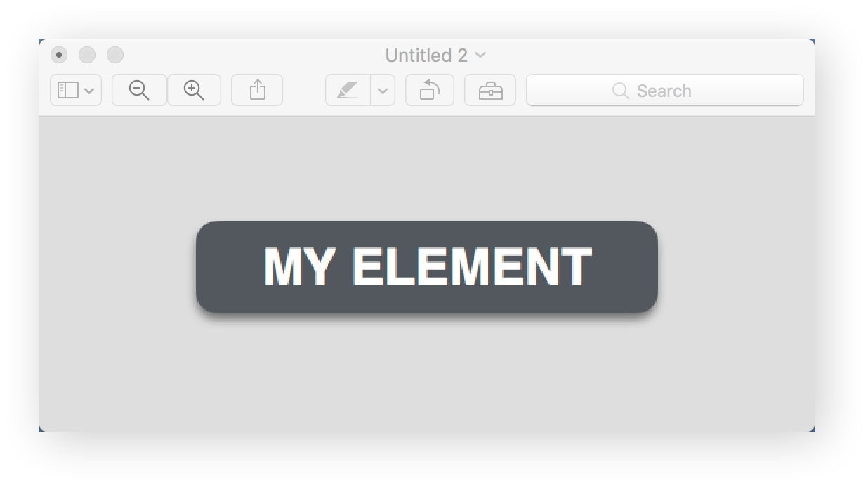Open the highlight color dropdown arrow
This screenshot has height=485, width=868.
383,90
